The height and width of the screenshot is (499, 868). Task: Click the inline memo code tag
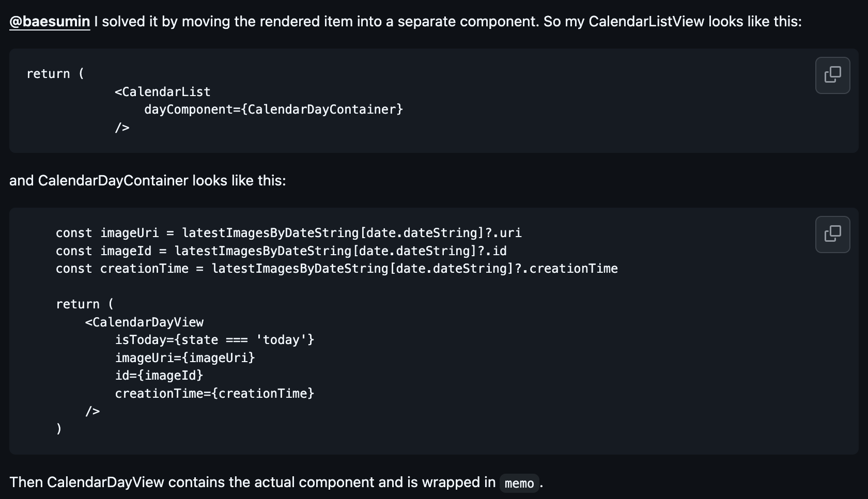tap(519, 483)
